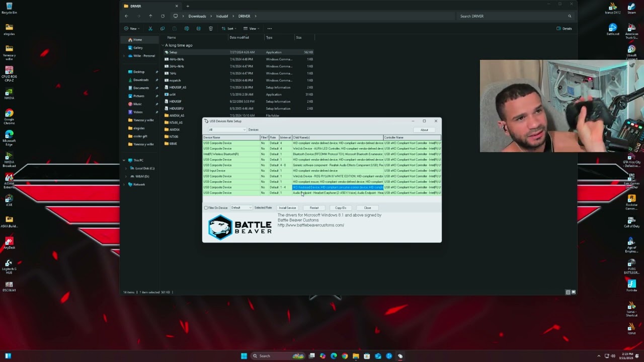644x362 pixels.
Task: Open the Home item in navigation pane
Action: point(140,40)
